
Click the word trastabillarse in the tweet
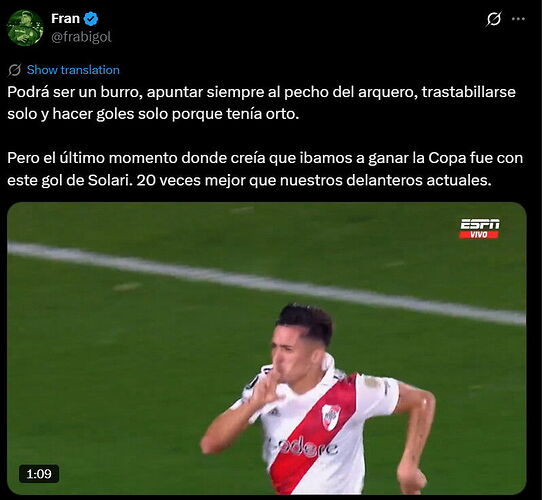point(468,92)
